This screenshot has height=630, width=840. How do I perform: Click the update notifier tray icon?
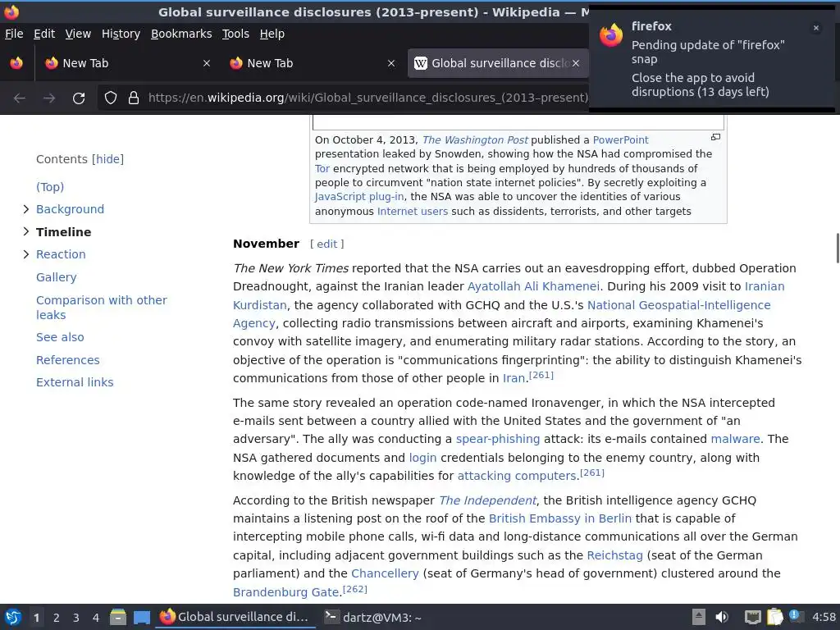click(796, 616)
